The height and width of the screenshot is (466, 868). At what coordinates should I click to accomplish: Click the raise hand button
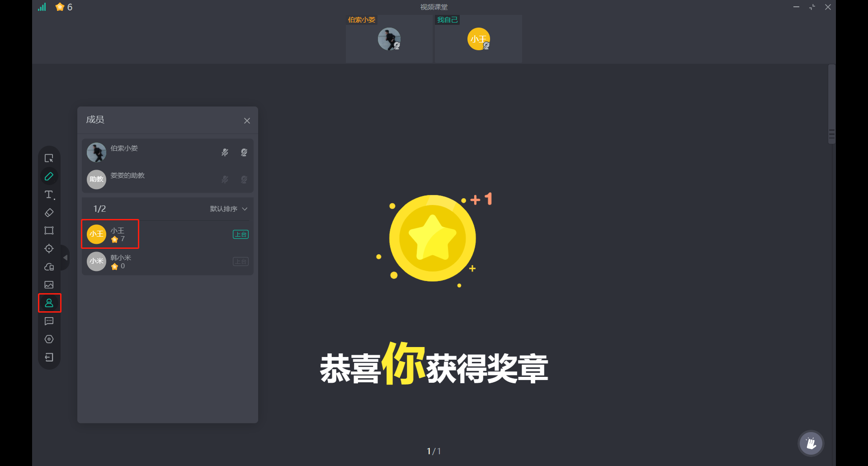[x=811, y=443]
